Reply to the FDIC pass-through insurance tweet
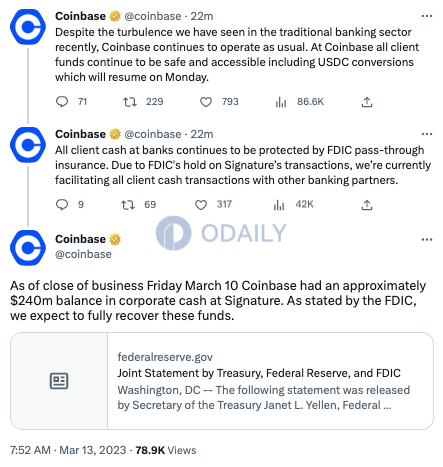 click(x=62, y=204)
